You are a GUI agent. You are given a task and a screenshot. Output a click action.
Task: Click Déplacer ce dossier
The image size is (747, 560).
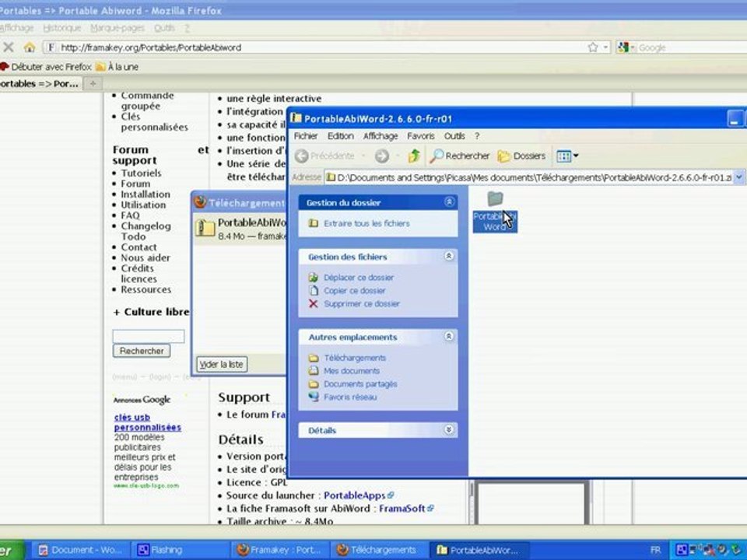(x=358, y=278)
